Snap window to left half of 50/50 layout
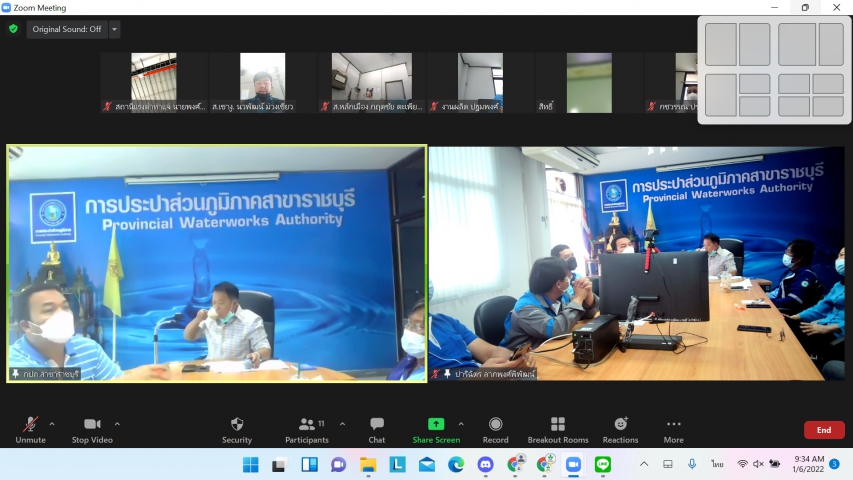This screenshot has width=853, height=480. [x=721, y=44]
